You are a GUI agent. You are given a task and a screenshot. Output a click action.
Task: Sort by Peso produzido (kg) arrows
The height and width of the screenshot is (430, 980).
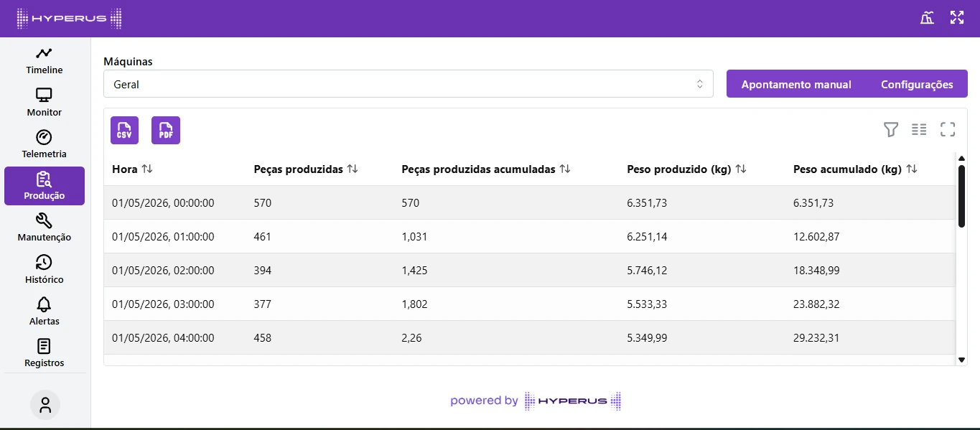click(x=741, y=169)
